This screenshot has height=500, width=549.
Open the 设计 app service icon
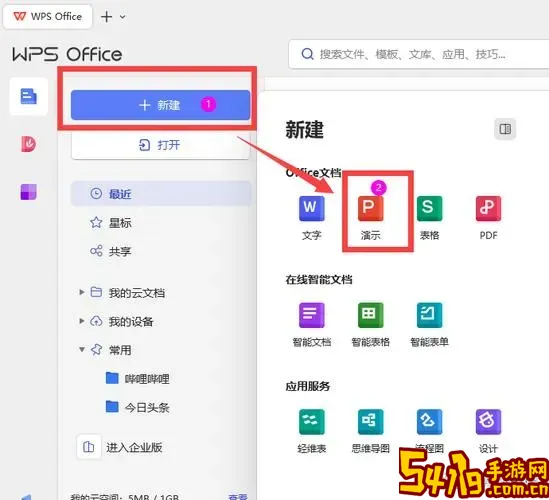tap(488, 422)
